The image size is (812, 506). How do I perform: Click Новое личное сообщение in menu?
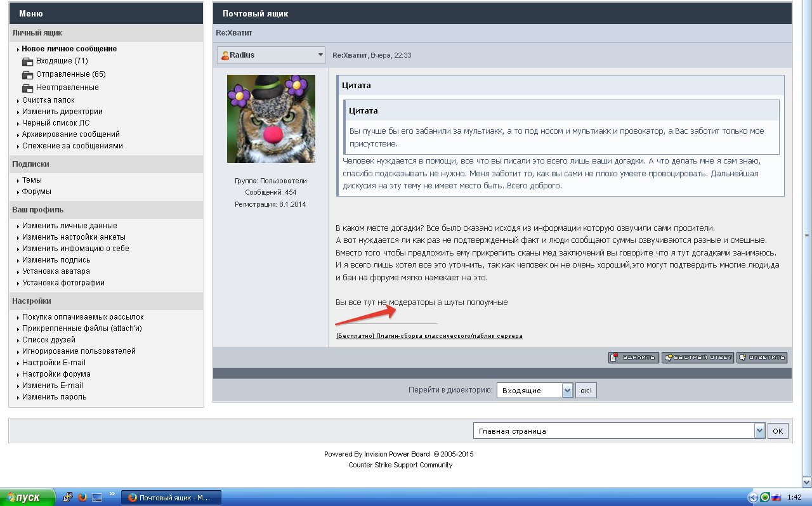point(69,49)
